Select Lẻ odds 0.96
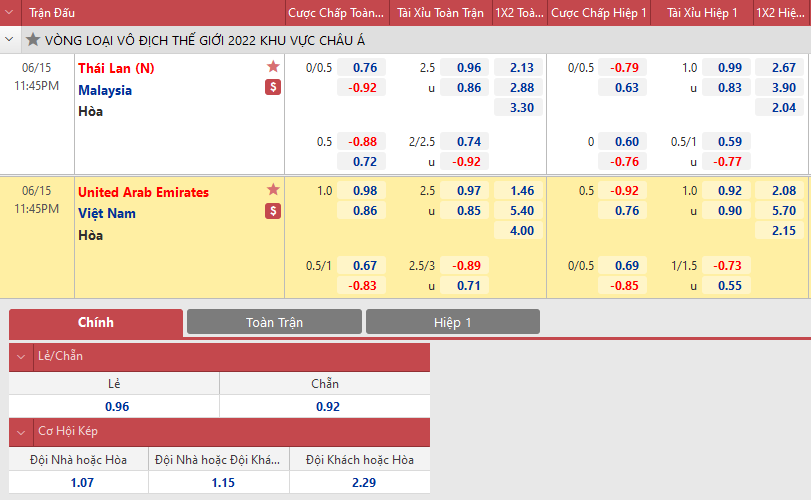 click(x=116, y=407)
